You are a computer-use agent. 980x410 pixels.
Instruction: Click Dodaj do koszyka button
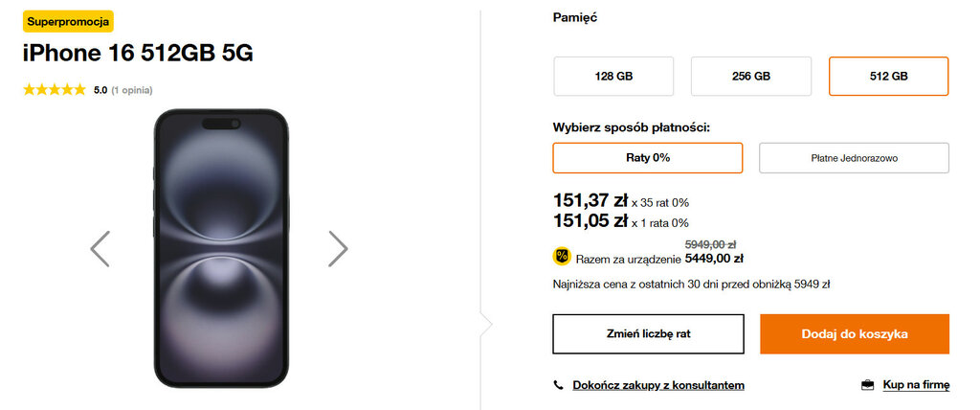[854, 334]
